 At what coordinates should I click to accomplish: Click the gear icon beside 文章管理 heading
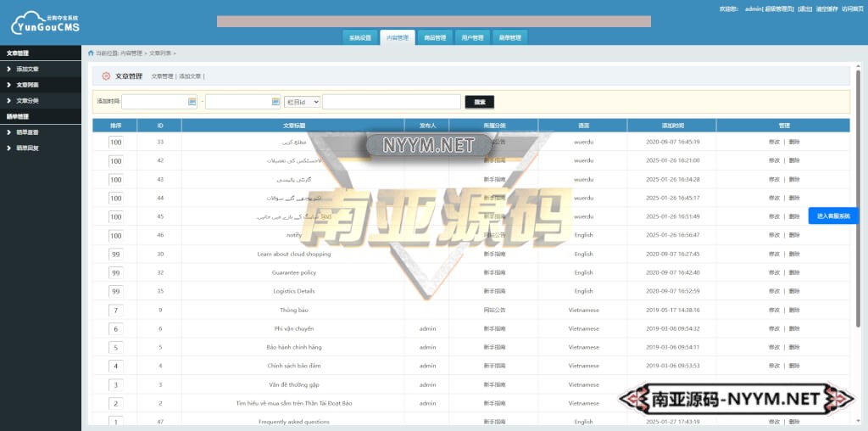pos(106,76)
